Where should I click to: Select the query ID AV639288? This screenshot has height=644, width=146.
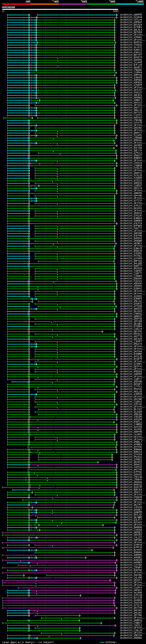(x=8, y=8)
